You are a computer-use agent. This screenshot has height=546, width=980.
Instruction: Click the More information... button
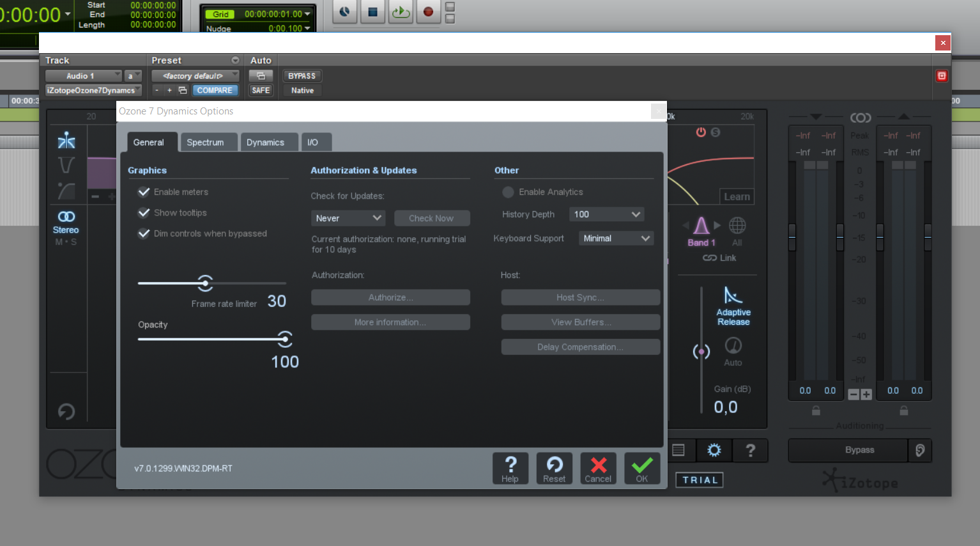coord(390,322)
